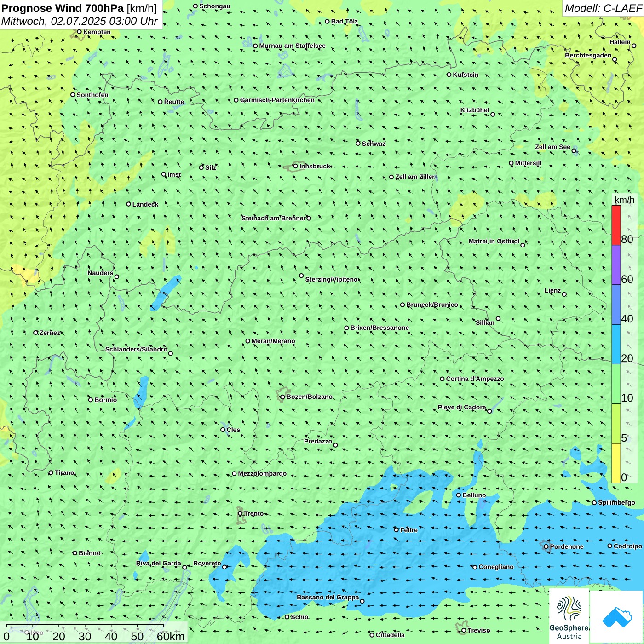The width and height of the screenshot is (644, 644).
Task: Click the Trento city label
Action: 254,513
